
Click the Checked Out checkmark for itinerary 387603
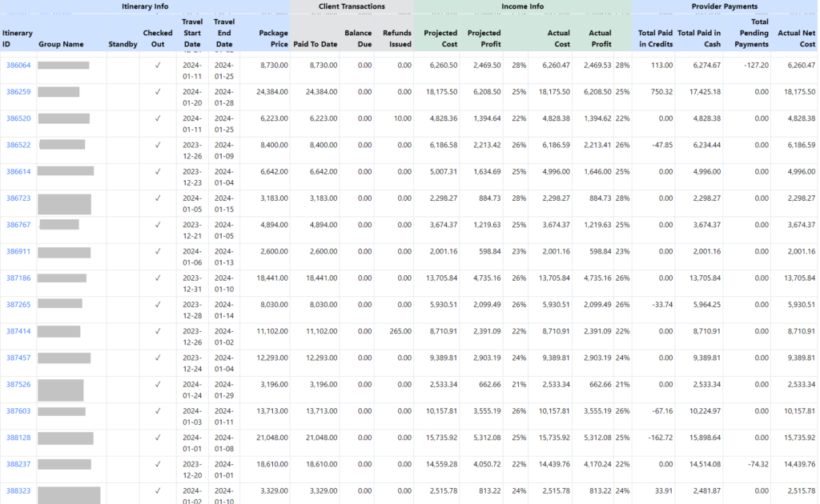point(158,411)
